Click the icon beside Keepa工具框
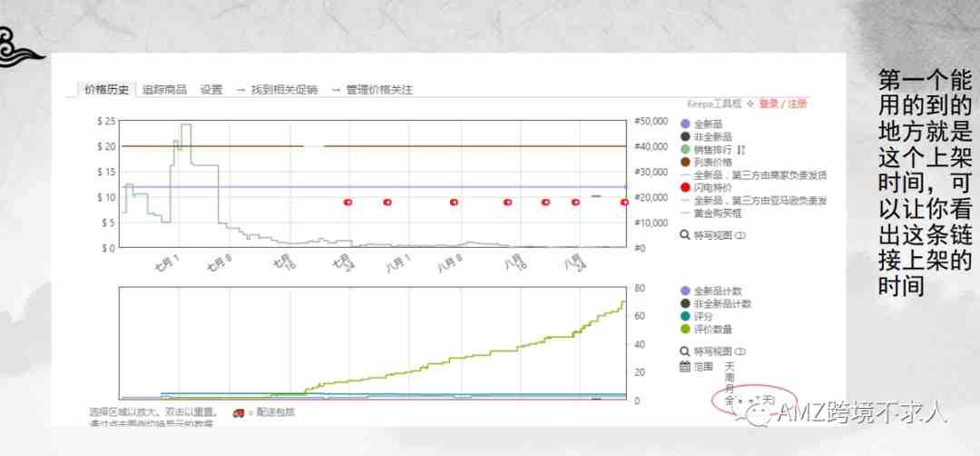980x456 pixels. (x=751, y=104)
